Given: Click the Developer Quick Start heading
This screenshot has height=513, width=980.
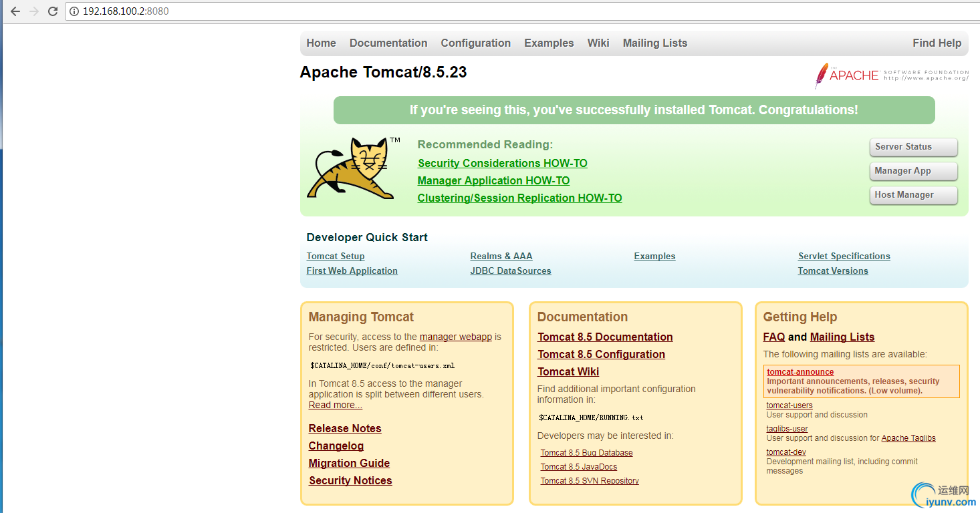Looking at the screenshot, I should coord(367,237).
